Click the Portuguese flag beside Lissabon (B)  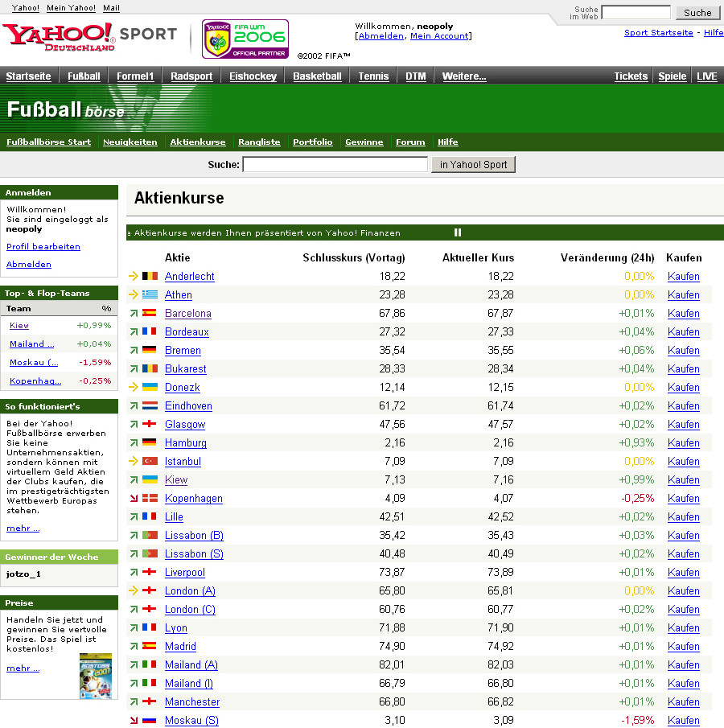click(150, 535)
